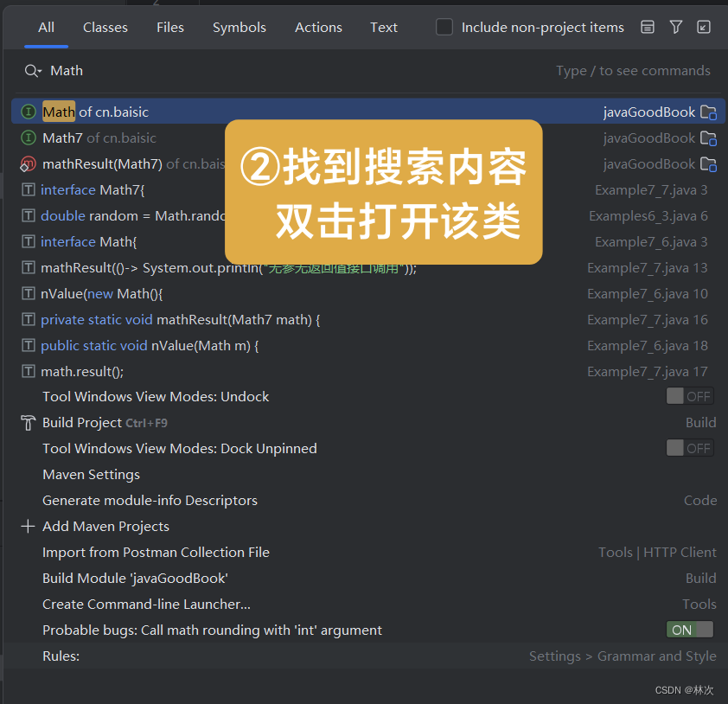This screenshot has height=704, width=728.
Task: Click text icon beside 'math.result();'
Action: [29, 371]
